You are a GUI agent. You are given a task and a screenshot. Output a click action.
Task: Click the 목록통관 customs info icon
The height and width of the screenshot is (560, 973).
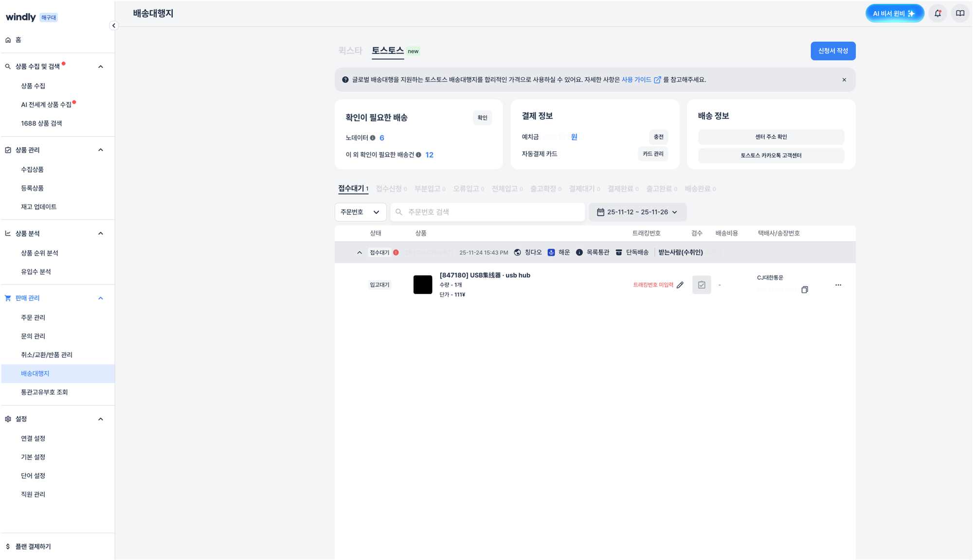point(578,252)
